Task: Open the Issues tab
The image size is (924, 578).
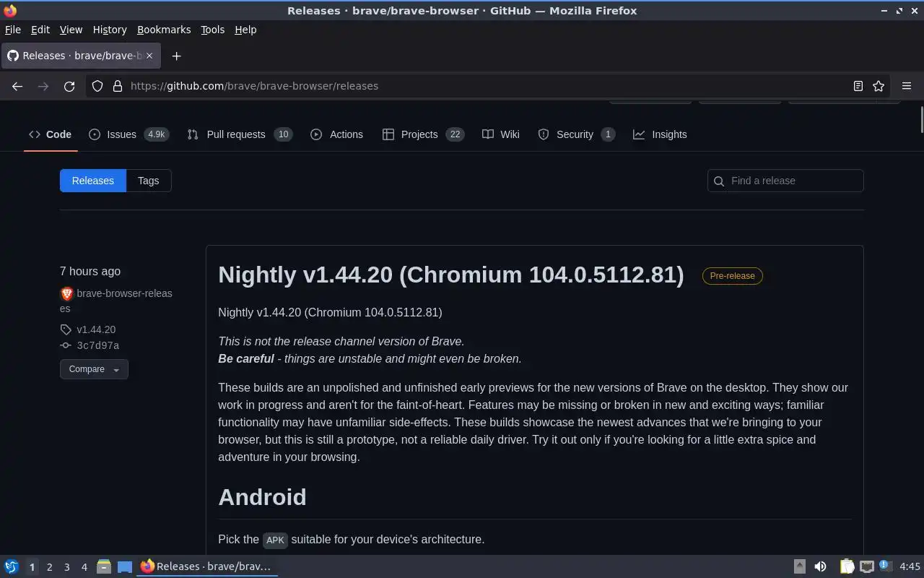Action: [x=129, y=134]
